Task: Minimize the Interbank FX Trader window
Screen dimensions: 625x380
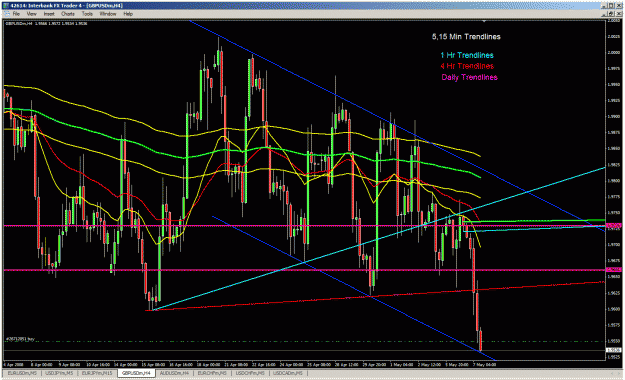Action: [x=605, y=6]
